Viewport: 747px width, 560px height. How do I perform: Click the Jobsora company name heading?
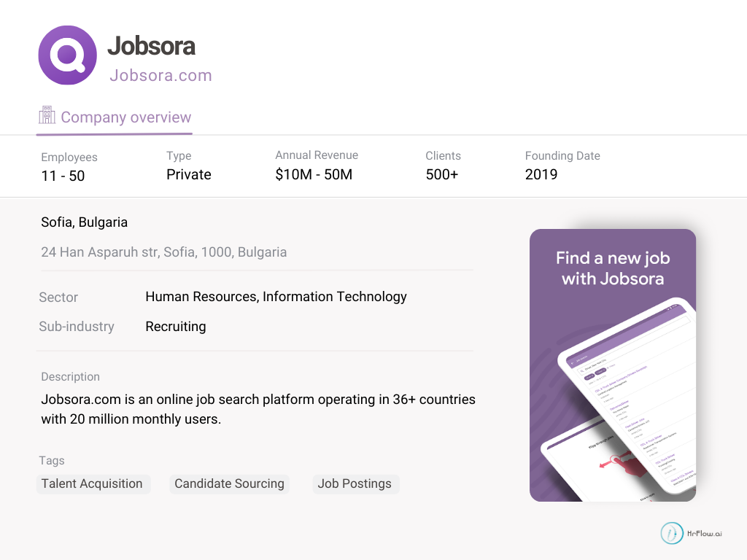pyautogui.click(x=151, y=46)
